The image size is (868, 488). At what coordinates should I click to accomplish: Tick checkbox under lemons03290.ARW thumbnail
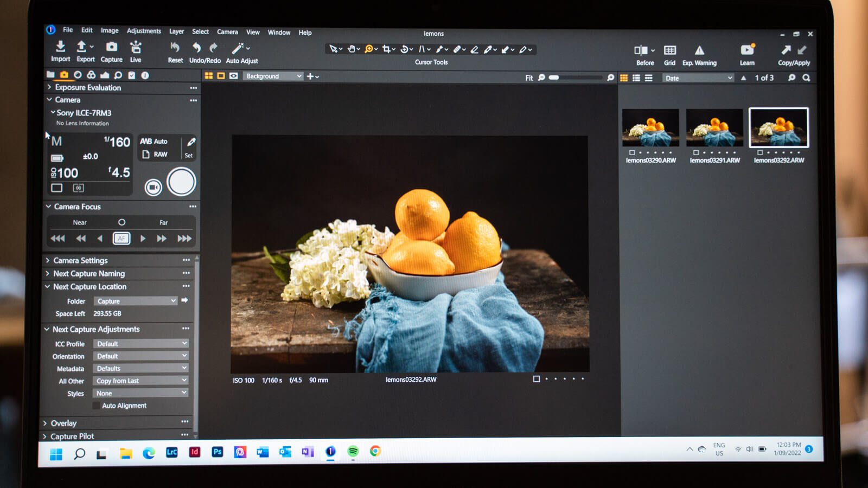[632, 153]
